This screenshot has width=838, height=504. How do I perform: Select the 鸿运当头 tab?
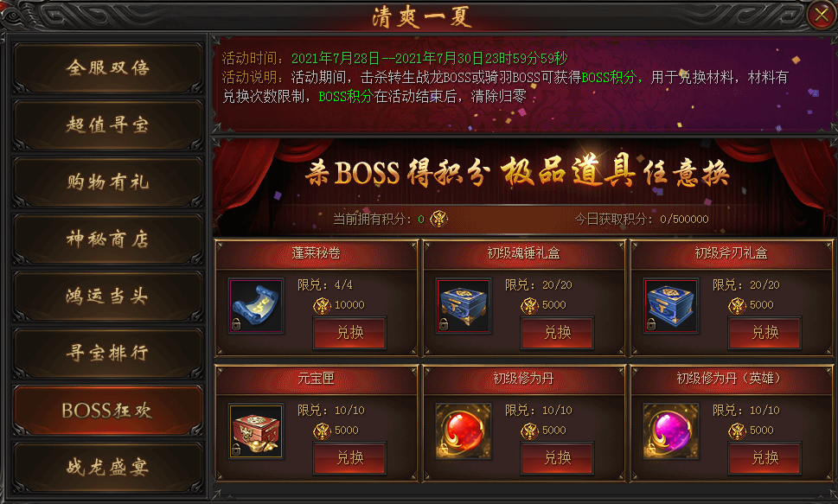click(108, 297)
